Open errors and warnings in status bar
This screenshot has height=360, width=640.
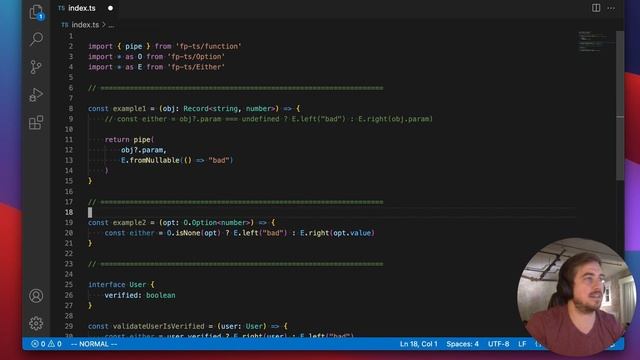click(x=47, y=344)
